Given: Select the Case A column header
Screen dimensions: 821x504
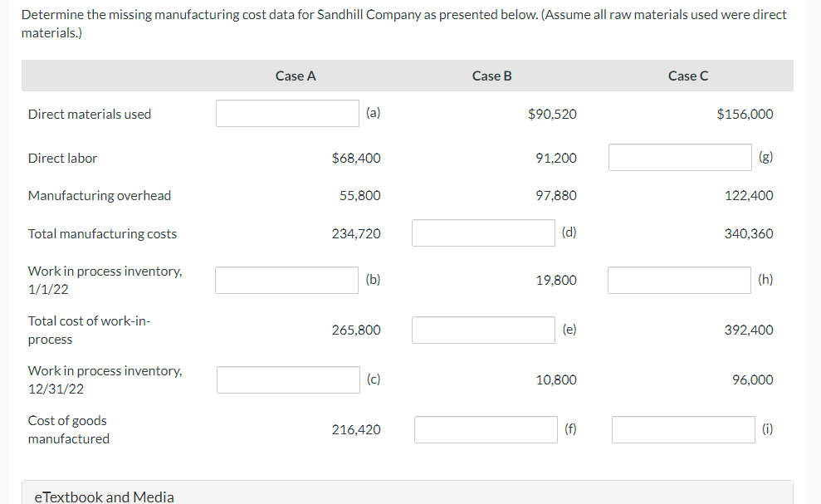Looking at the screenshot, I should (x=296, y=75).
